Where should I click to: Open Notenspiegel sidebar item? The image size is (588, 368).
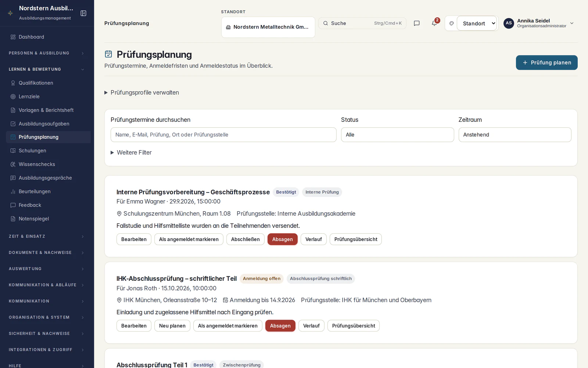[49, 219]
